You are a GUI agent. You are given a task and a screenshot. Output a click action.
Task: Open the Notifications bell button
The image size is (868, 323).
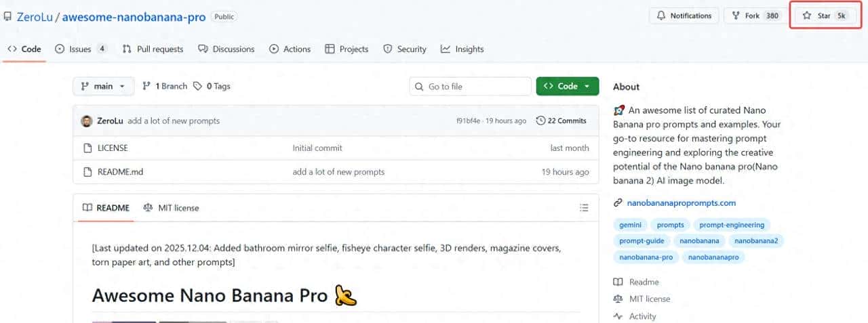pos(684,16)
